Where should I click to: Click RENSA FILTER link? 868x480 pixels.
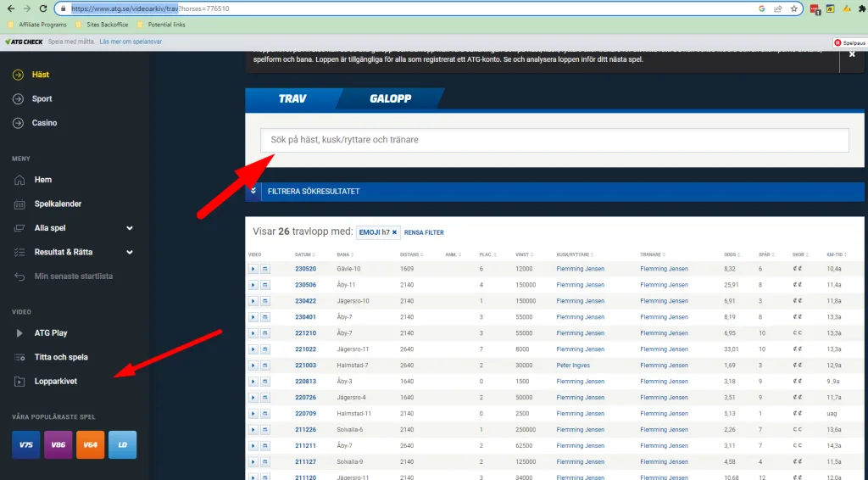tap(424, 232)
